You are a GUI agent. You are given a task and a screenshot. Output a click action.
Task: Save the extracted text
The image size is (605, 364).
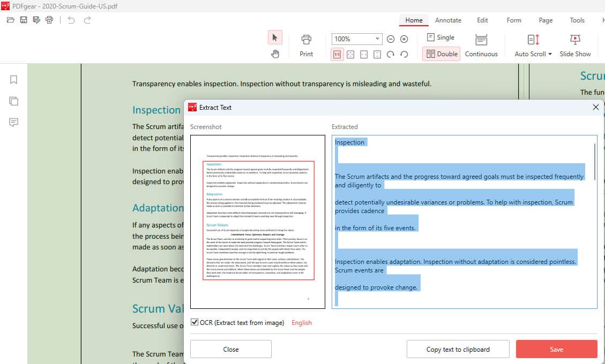click(556, 349)
